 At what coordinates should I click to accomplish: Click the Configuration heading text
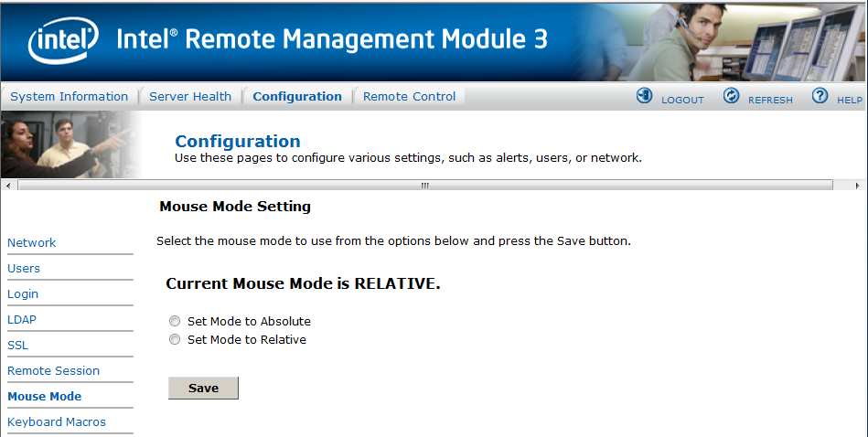[238, 141]
